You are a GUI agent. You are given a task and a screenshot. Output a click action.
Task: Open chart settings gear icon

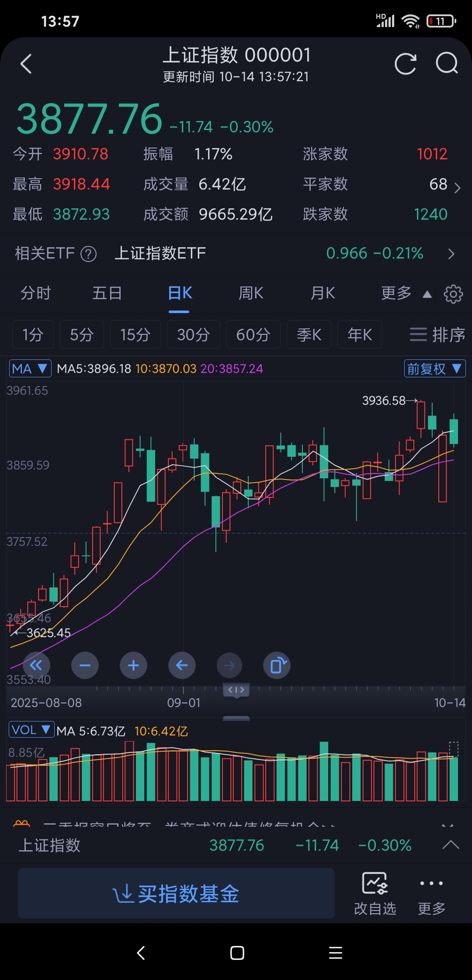(x=453, y=294)
